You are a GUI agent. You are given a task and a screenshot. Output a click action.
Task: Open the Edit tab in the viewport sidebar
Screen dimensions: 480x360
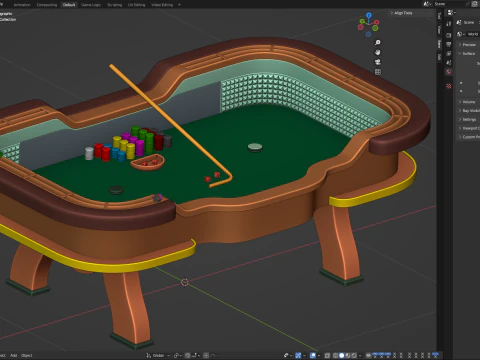pos(439,57)
